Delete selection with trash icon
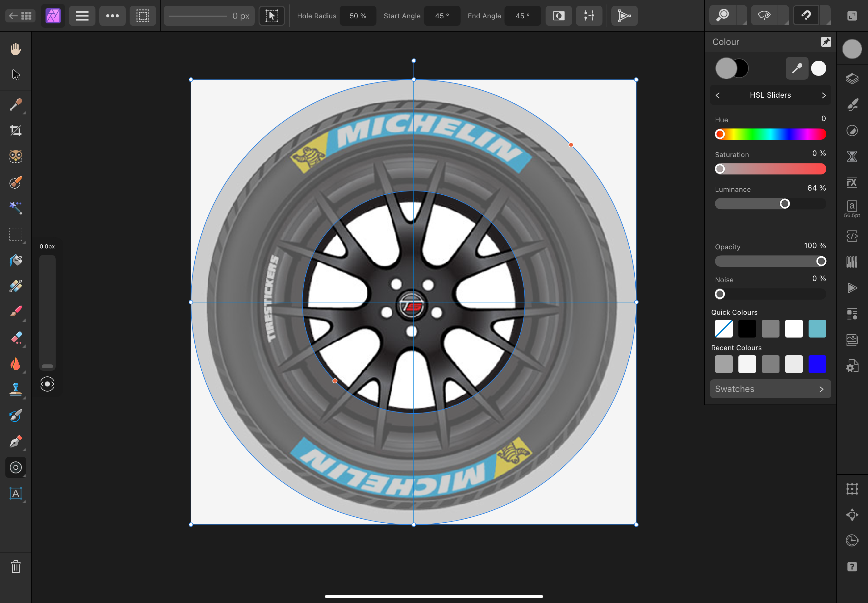This screenshot has height=603, width=868. [x=15, y=567]
